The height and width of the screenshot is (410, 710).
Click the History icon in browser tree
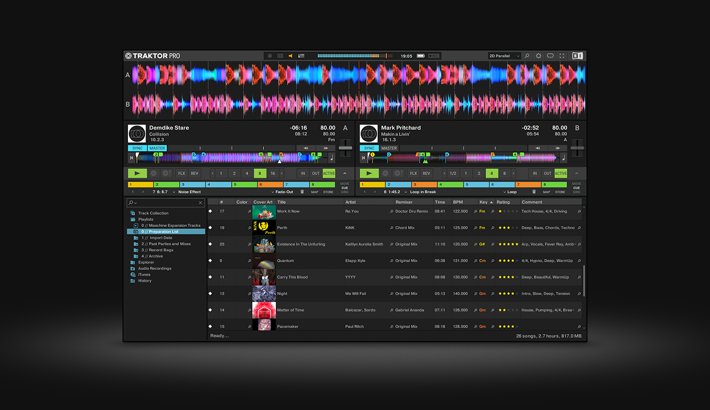[x=133, y=280]
